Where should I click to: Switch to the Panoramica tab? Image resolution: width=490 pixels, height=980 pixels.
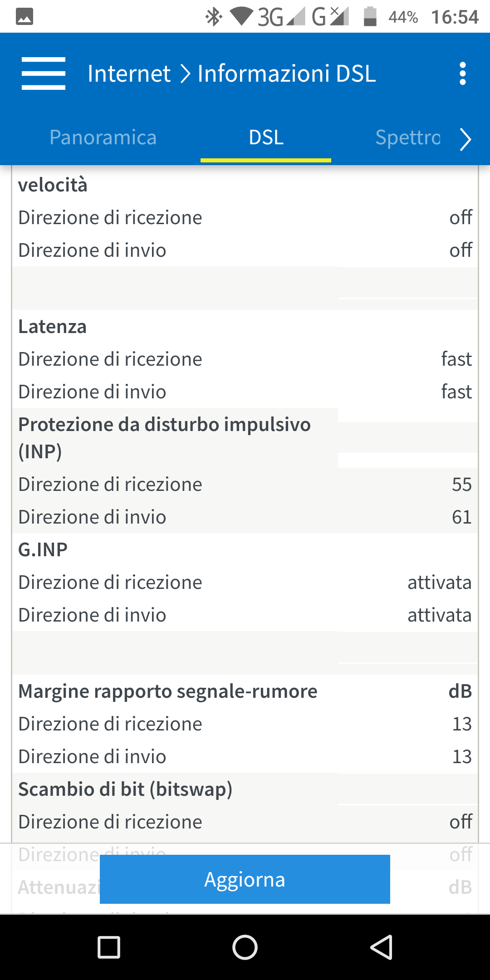(103, 137)
